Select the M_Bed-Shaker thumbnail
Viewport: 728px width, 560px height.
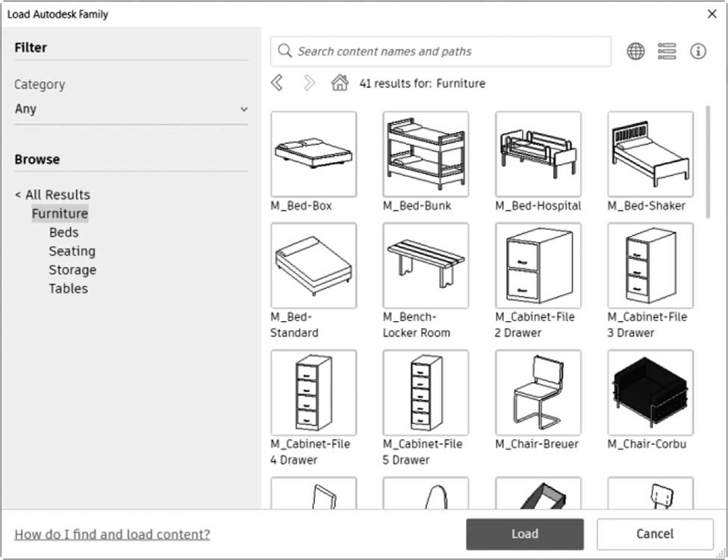(650, 154)
